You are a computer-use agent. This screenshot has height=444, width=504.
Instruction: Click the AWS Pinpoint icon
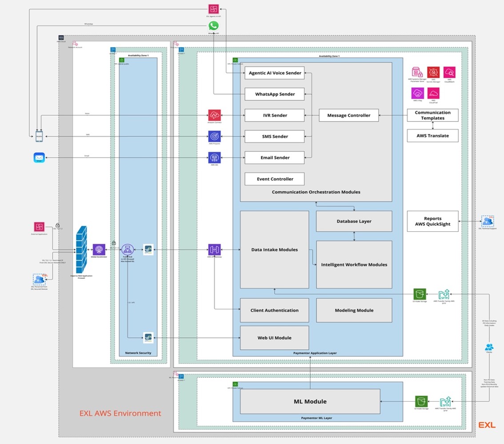214,136
